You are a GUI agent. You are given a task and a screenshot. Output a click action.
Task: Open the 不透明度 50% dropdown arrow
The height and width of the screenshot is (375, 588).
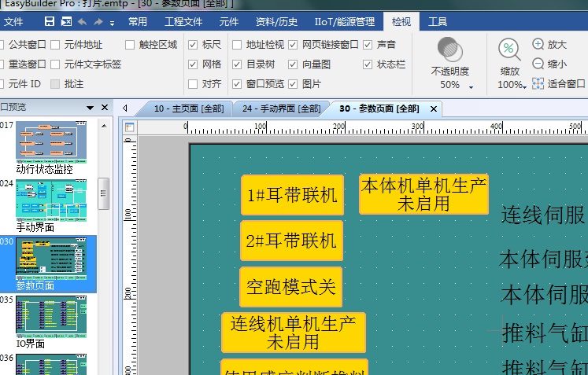click(471, 86)
